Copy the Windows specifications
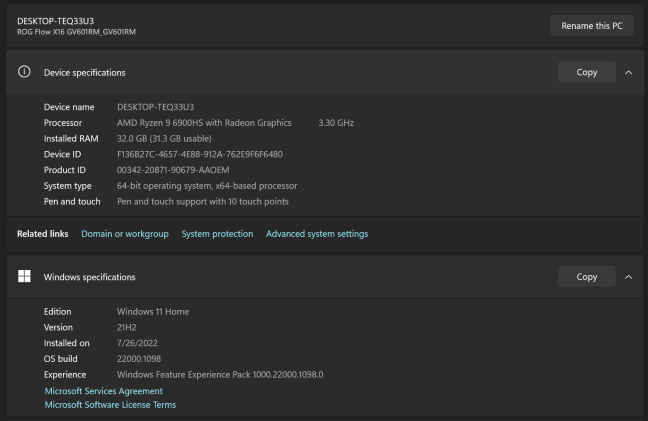 point(586,277)
